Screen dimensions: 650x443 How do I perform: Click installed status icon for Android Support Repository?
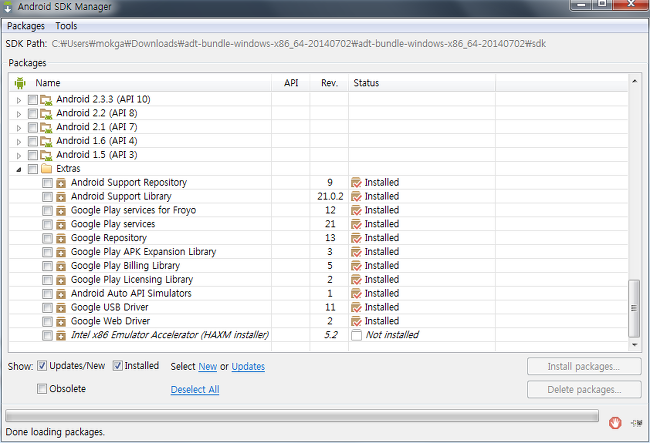[356, 183]
